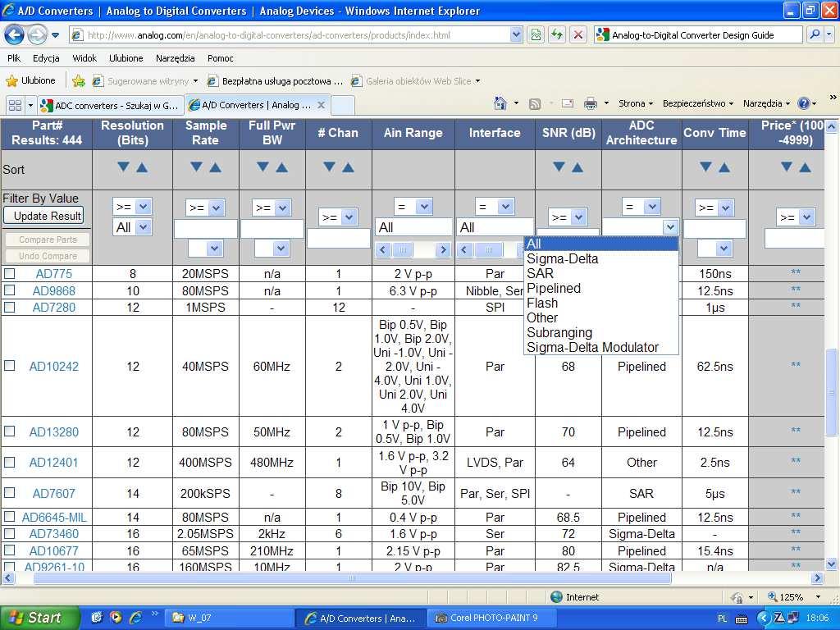Open the address bar history dropdown

(516, 35)
